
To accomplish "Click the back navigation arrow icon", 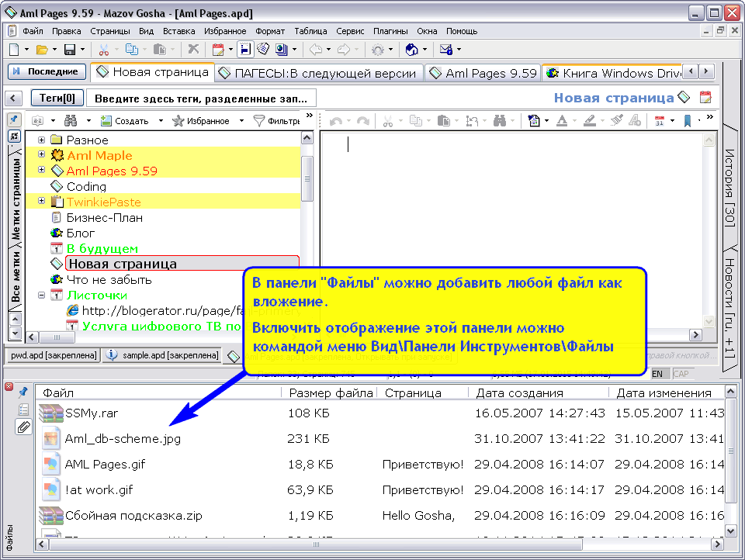I will [316, 50].
